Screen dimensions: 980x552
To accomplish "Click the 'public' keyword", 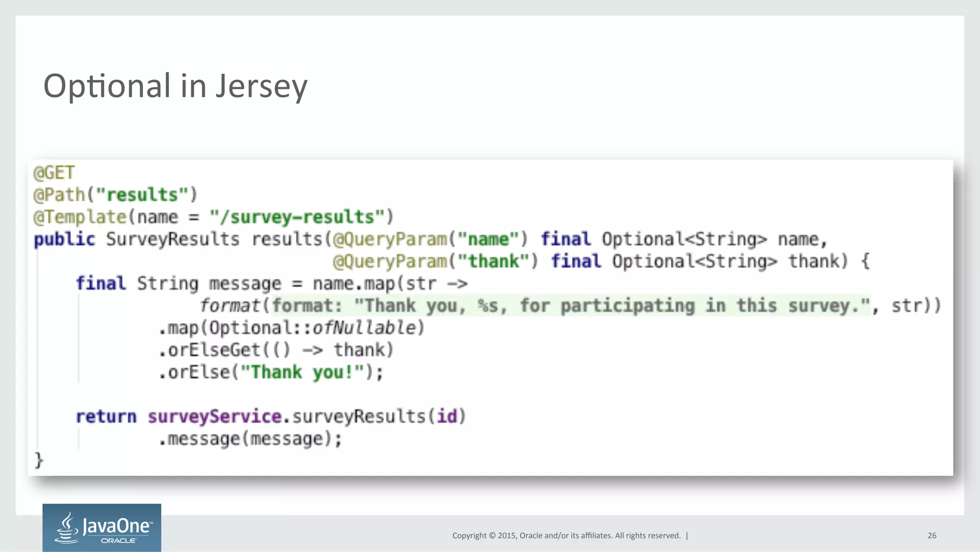I will [65, 239].
